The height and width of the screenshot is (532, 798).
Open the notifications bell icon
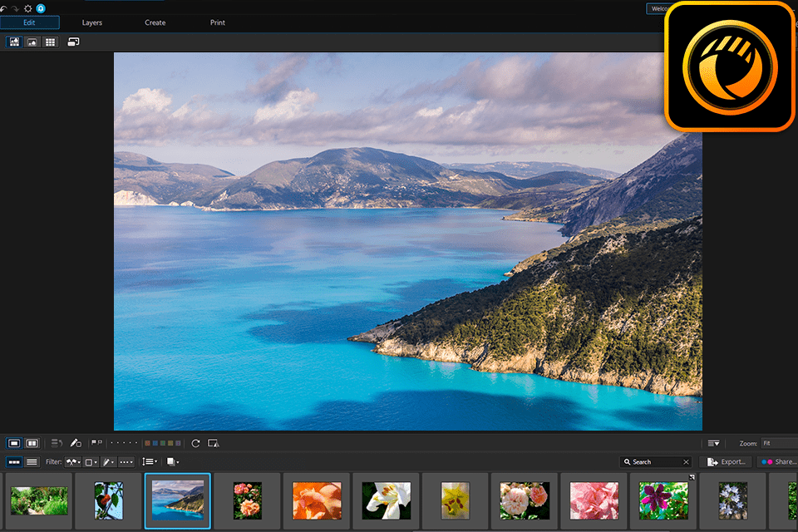pos(40,7)
